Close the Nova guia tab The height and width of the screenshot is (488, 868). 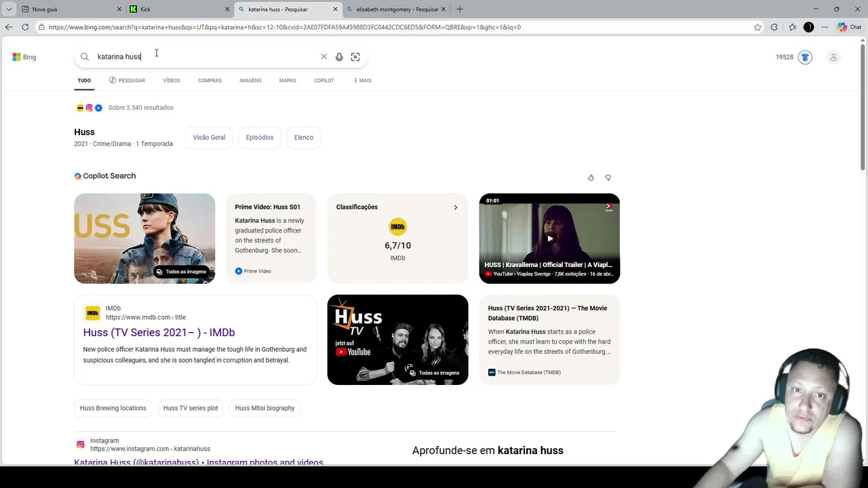point(119,9)
